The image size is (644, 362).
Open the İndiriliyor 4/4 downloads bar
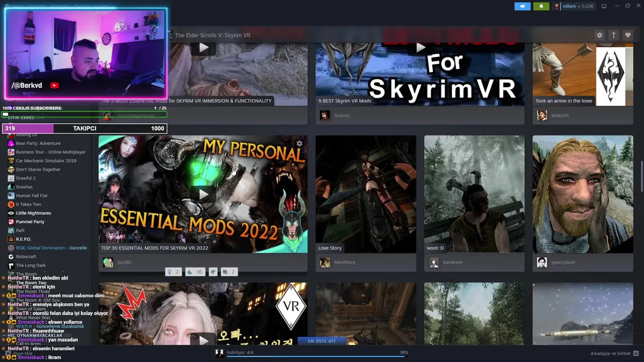tap(317, 353)
